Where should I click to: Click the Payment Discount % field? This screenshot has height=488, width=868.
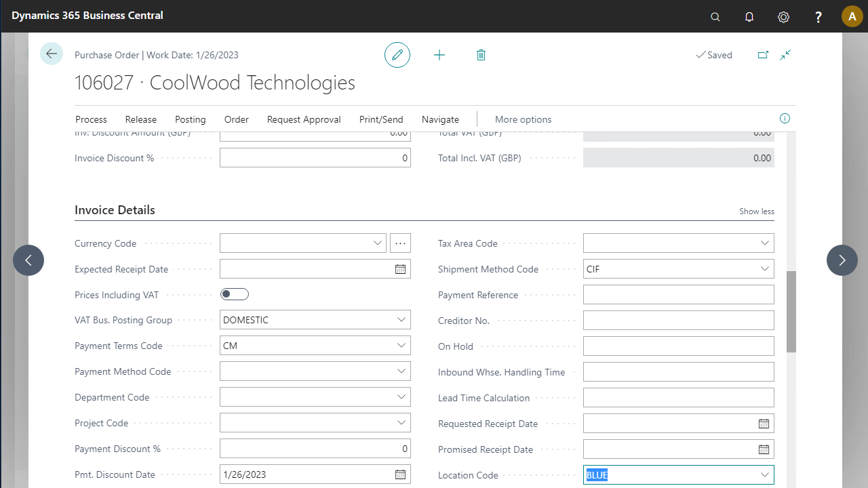click(315, 449)
